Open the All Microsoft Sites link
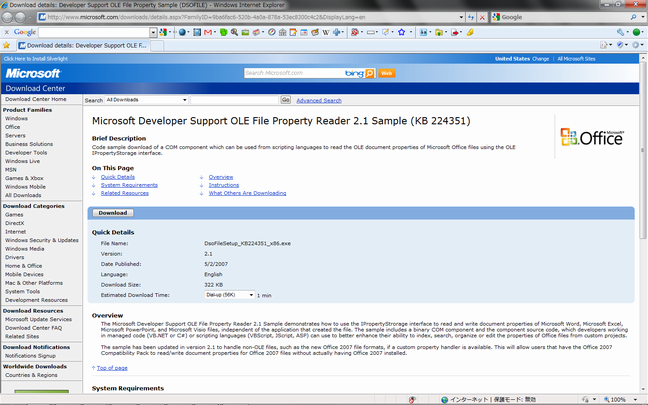Viewport: 648px width, 405px height. pyautogui.click(x=577, y=59)
